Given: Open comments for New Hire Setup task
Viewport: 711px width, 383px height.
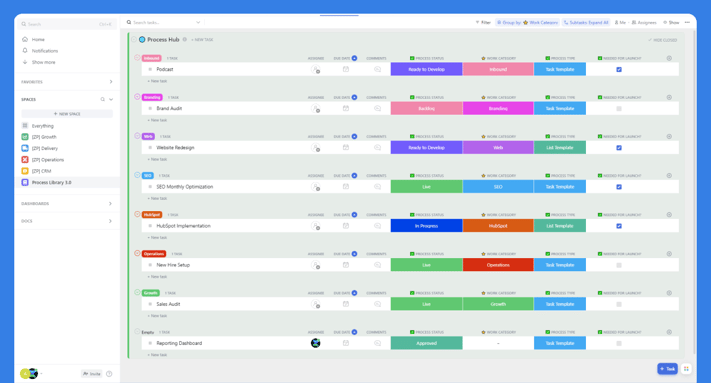Looking at the screenshot, I should [377, 265].
